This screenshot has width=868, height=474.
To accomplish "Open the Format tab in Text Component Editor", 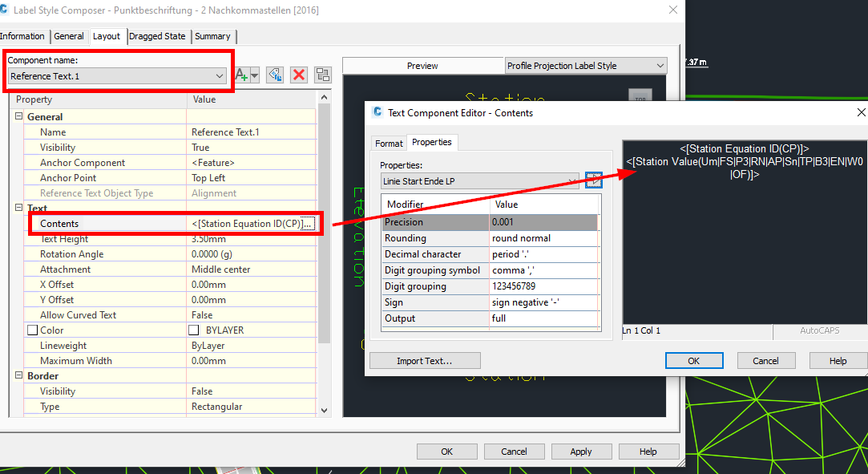I will pos(390,143).
